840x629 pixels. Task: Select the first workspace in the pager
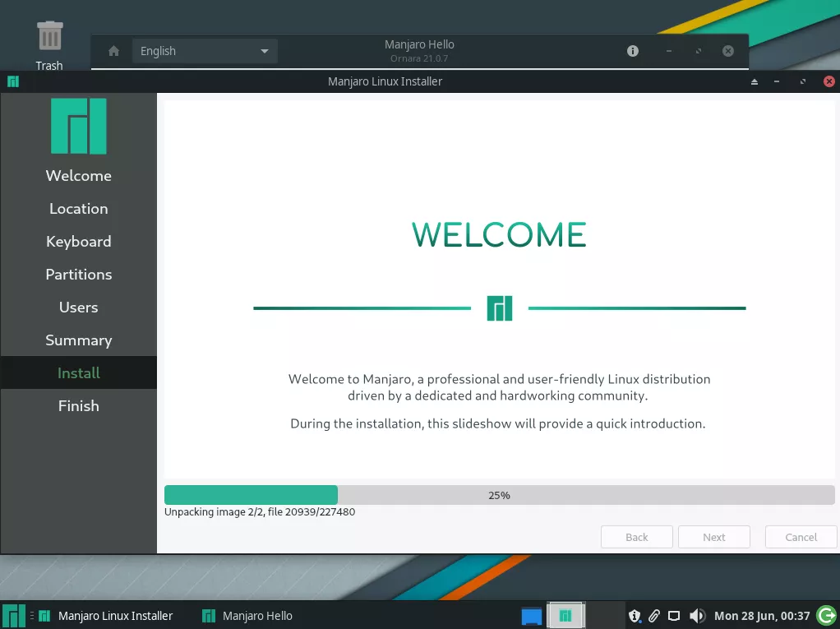(x=565, y=616)
